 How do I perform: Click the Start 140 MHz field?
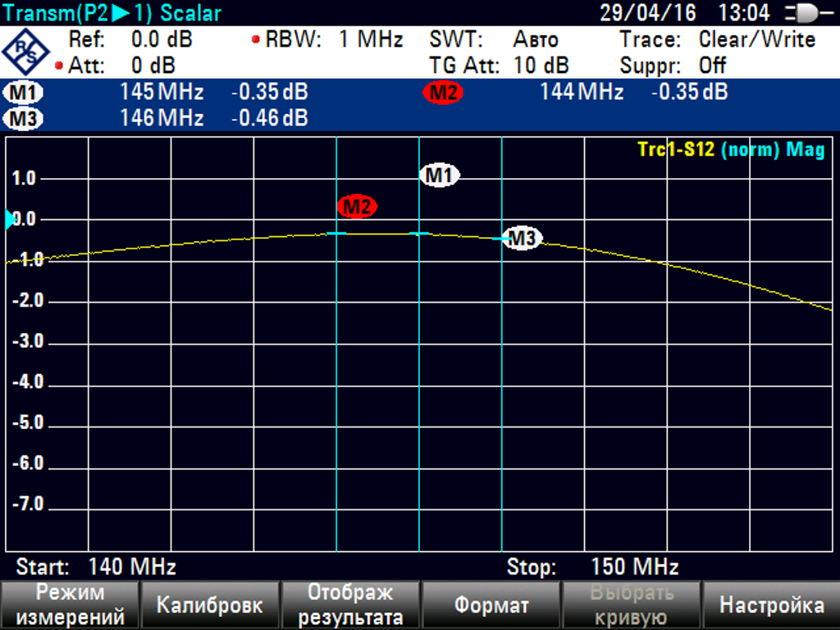pyautogui.click(x=97, y=566)
